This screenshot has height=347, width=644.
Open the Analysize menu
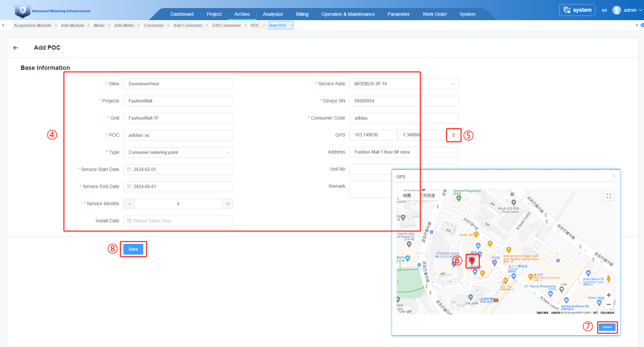pos(273,14)
